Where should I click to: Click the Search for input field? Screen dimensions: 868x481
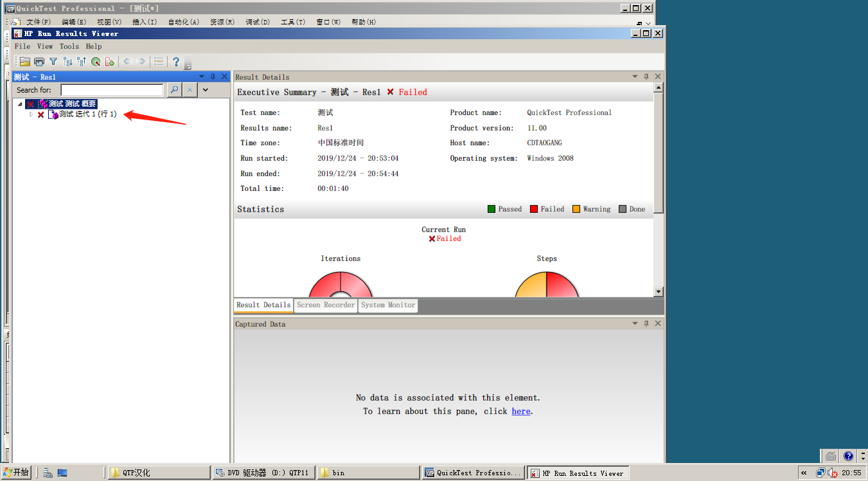pyautogui.click(x=112, y=90)
